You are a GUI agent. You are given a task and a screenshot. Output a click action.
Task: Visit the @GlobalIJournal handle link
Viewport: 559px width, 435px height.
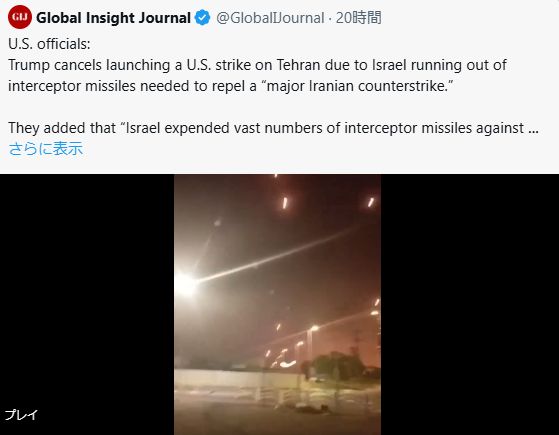(270, 17)
